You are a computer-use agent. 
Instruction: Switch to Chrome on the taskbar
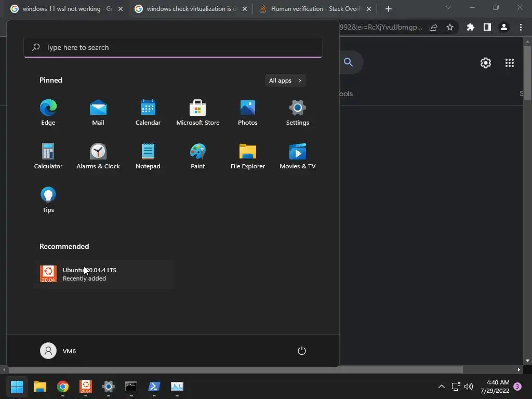point(63,386)
